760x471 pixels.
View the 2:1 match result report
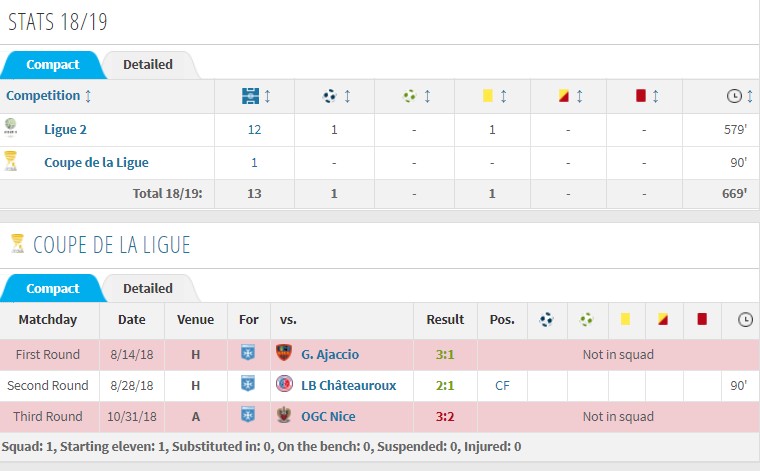[x=445, y=385]
